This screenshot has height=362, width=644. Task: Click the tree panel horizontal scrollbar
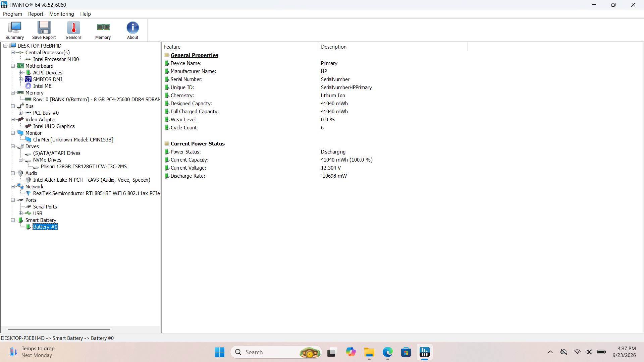59,329
